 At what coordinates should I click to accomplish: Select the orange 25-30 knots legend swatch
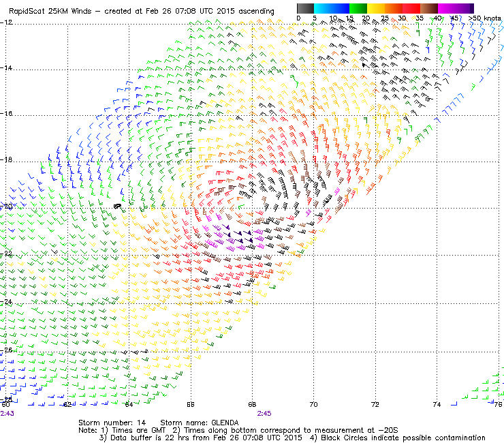pos(394,8)
